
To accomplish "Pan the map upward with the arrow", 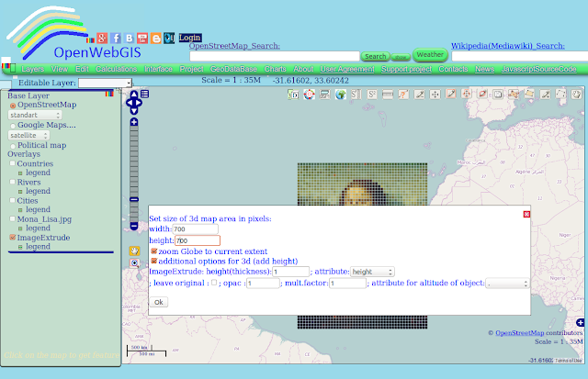I will (134, 95).
